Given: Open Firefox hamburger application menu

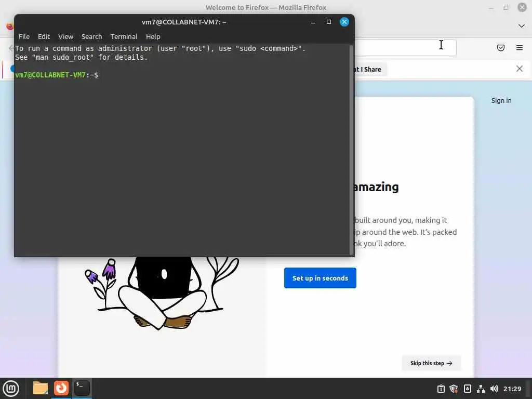Looking at the screenshot, I should point(520,48).
